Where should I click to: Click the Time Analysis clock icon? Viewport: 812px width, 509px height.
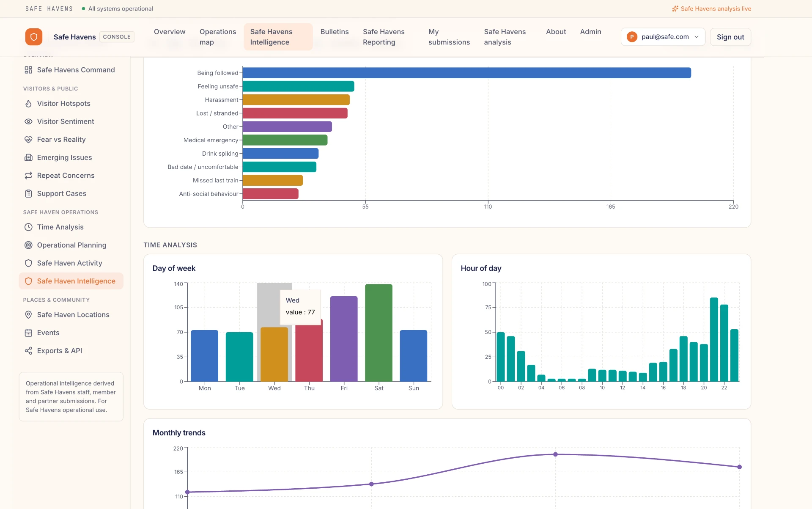tap(28, 227)
